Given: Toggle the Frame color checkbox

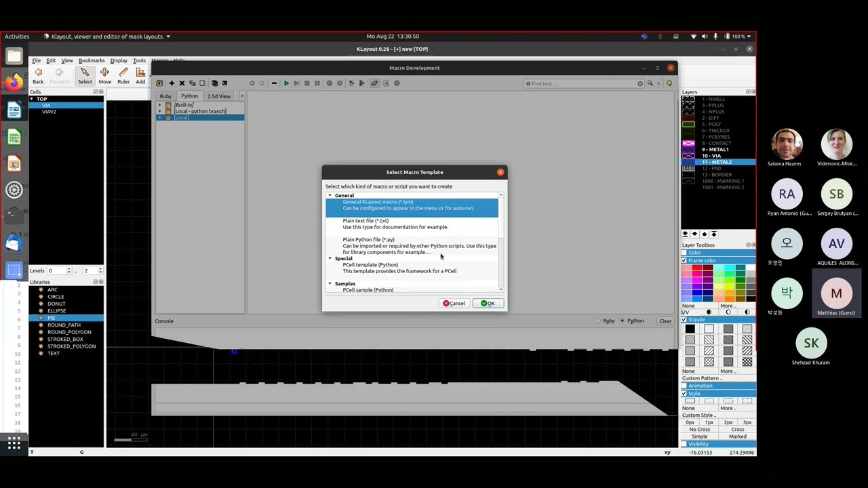Looking at the screenshot, I should 684,260.
